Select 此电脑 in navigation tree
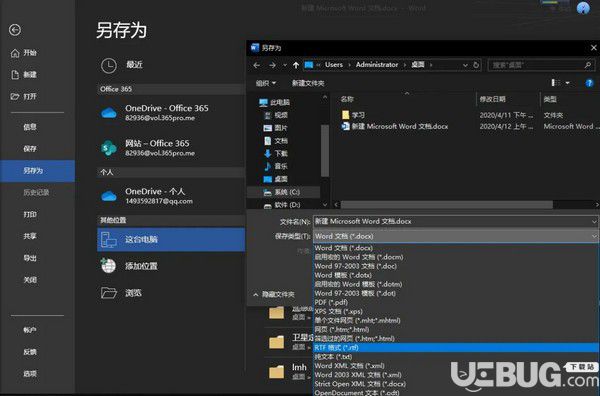 click(274, 102)
